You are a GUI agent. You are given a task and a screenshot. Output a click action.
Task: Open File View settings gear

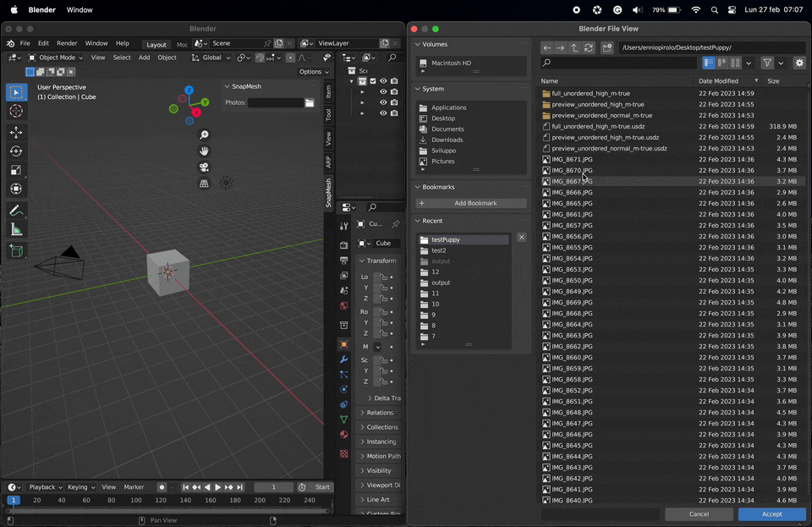click(x=799, y=63)
